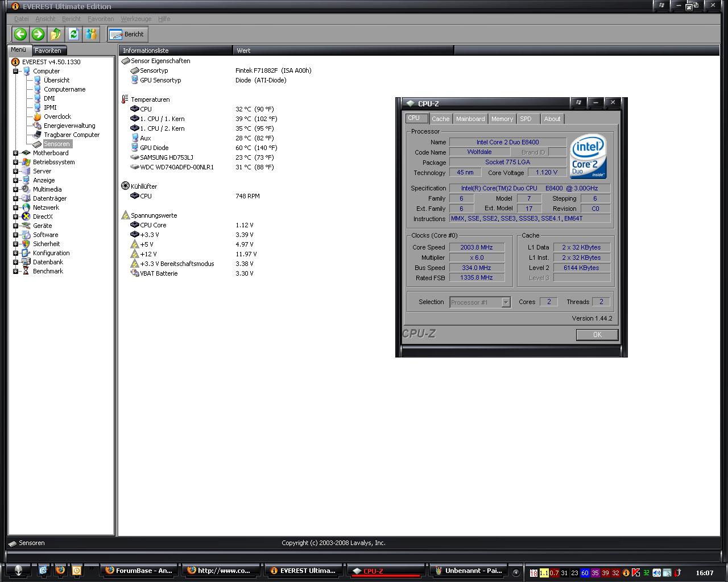Expand the DirectX tree node
Viewport: 728px width, 582px height.
click(x=15, y=217)
